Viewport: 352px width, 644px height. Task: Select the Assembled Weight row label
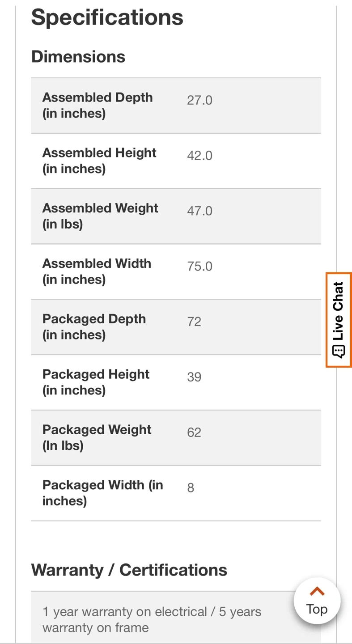pos(100,216)
